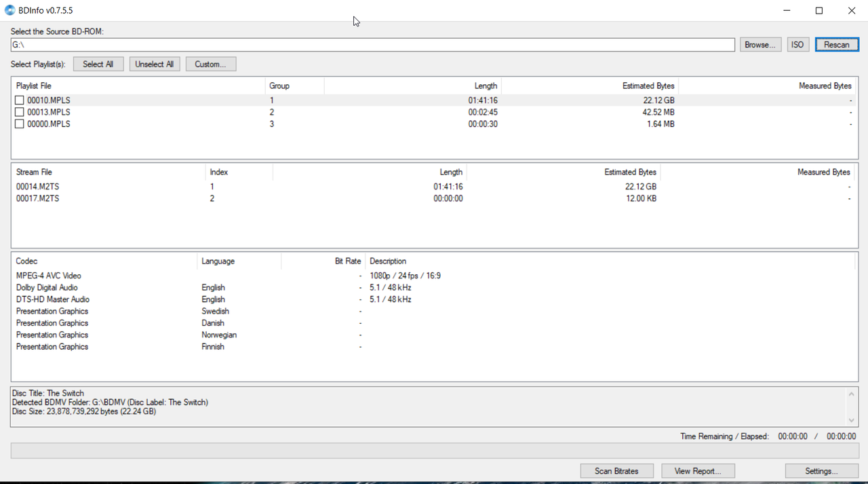Image resolution: width=868 pixels, height=484 pixels.
Task: Select the DTS-HD Master Audio row
Action: pyautogui.click(x=434, y=299)
